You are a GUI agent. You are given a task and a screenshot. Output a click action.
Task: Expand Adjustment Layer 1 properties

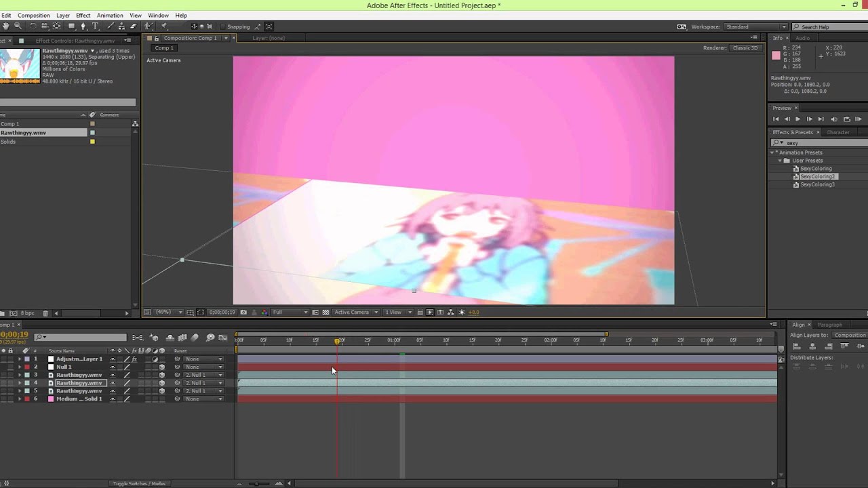coord(19,359)
